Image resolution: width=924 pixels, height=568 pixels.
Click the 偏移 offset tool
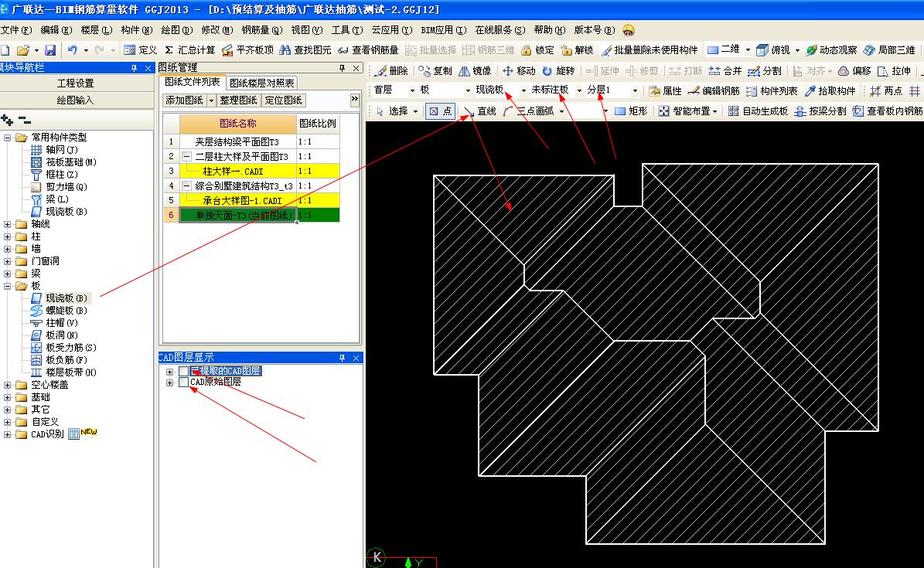coord(854,70)
